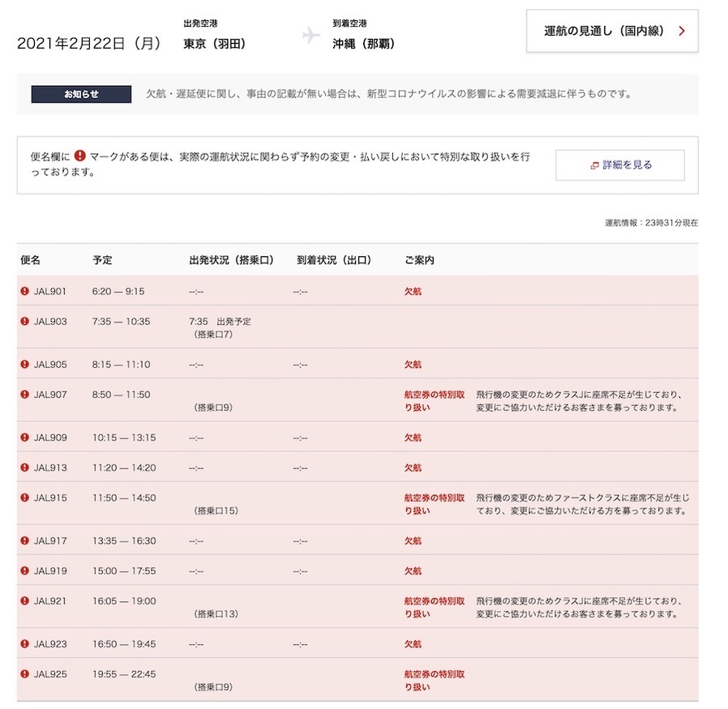This screenshot has height=709, width=728.
Task: Open the 運航の見通し（国内線） button
Action: click(612, 31)
